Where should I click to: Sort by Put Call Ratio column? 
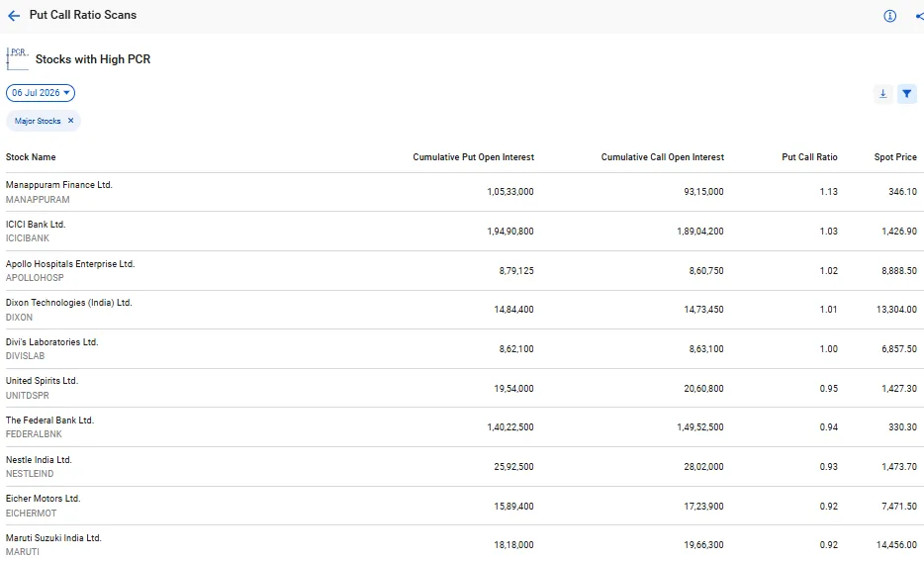(x=809, y=157)
